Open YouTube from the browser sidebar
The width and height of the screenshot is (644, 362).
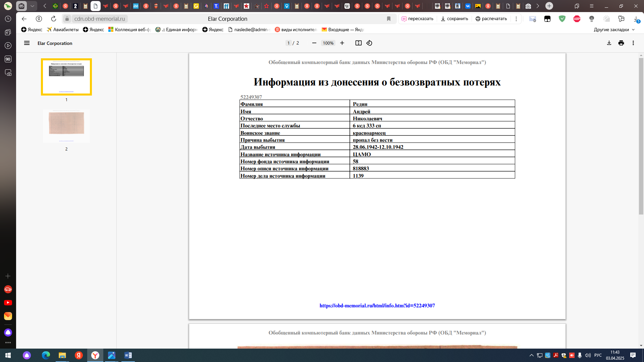[8, 303]
